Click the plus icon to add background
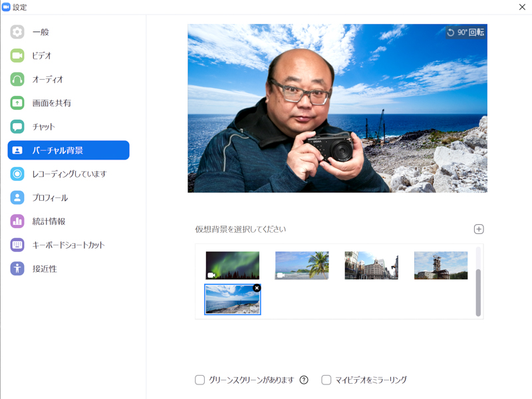The height and width of the screenshot is (399, 532). tap(478, 228)
